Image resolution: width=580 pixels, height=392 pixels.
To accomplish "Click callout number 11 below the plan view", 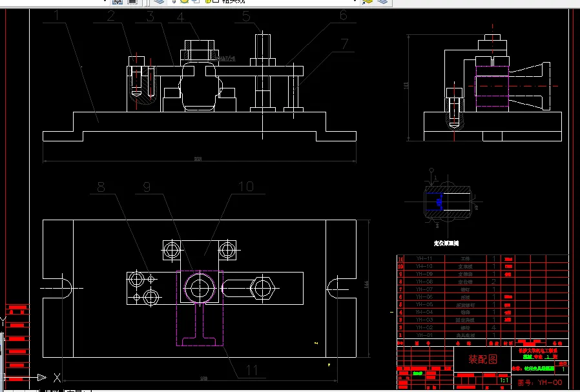I will tap(252, 371).
